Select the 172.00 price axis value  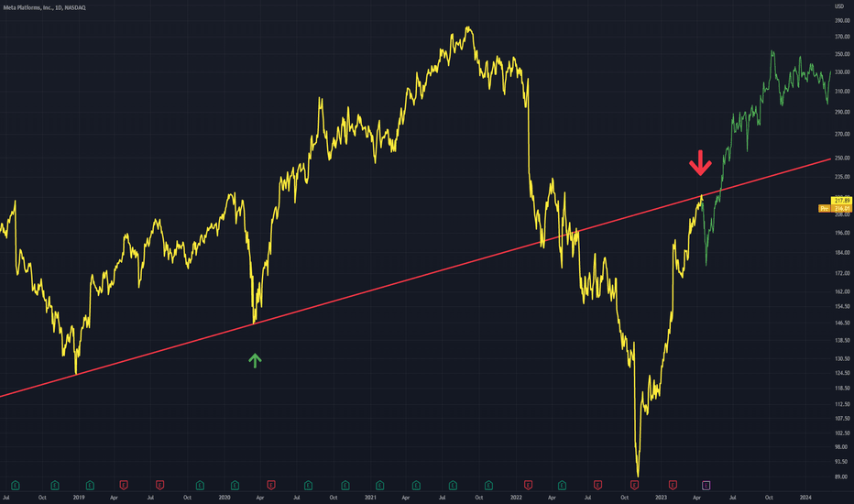842,273
